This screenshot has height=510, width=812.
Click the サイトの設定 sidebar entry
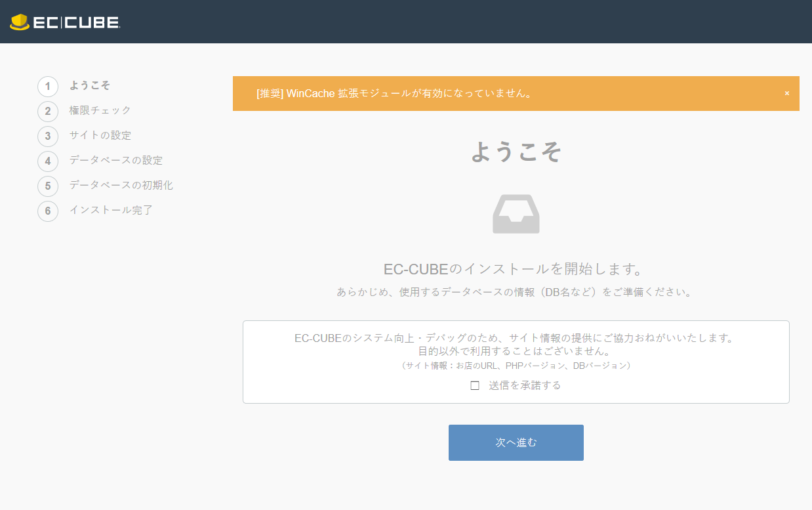pos(98,136)
